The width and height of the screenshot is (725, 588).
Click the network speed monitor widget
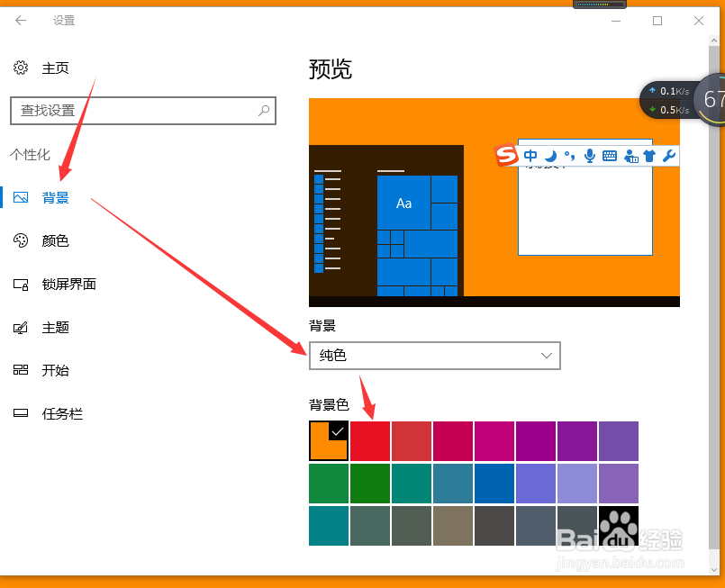click(x=682, y=99)
